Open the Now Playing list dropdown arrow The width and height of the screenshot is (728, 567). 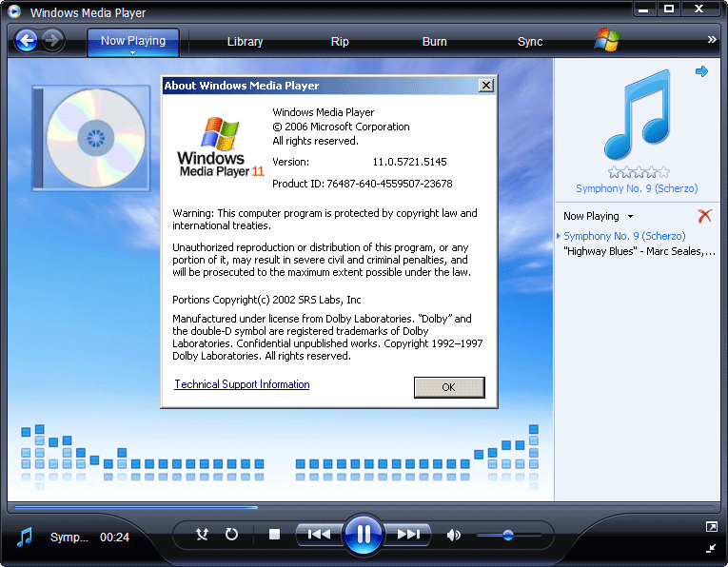[x=630, y=217]
